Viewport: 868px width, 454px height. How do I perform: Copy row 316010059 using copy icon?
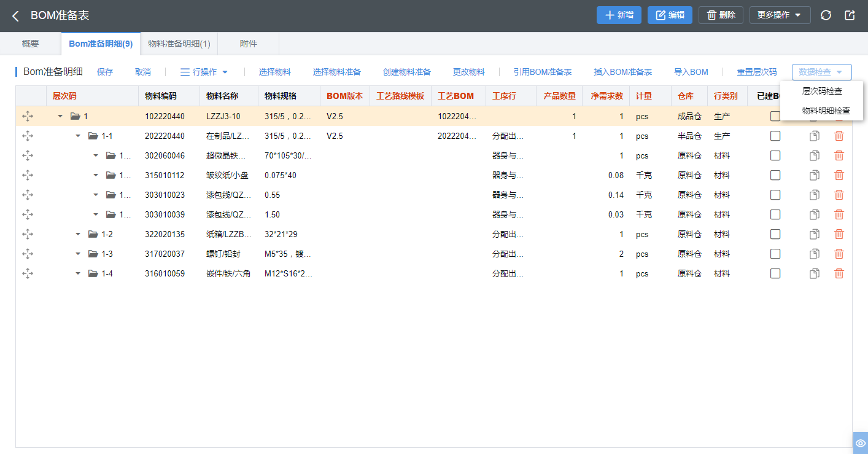[x=815, y=273]
